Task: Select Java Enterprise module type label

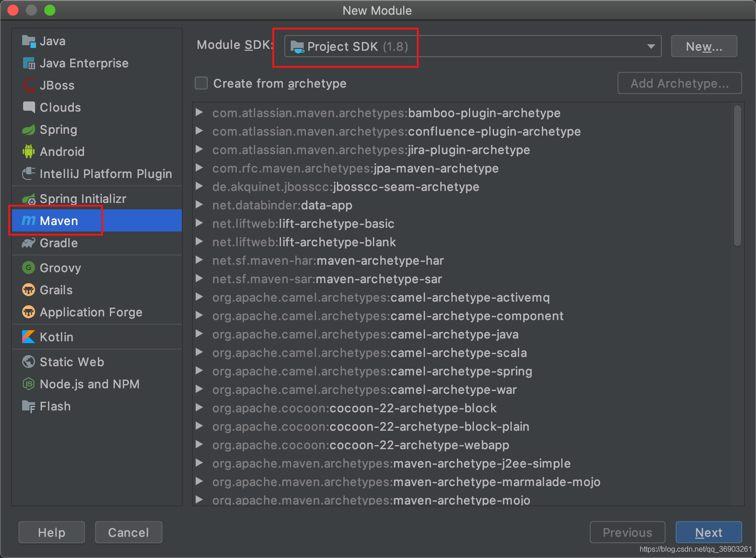Action: point(84,63)
